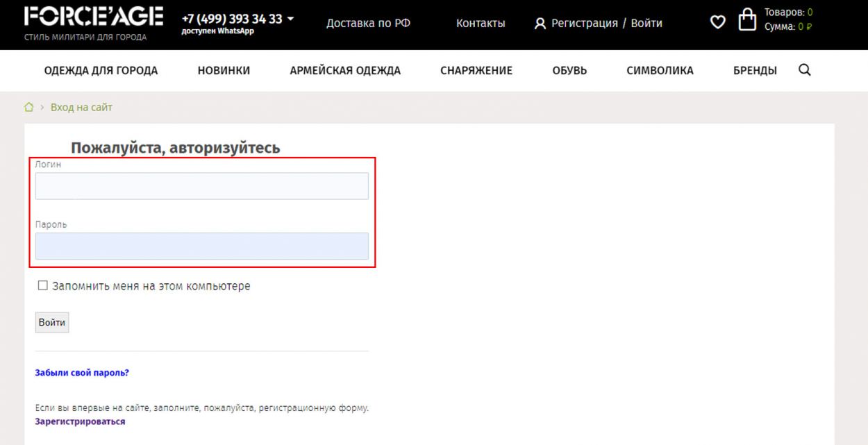
Task: Follow the Забыли свой пароль? link
Action: click(82, 373)
